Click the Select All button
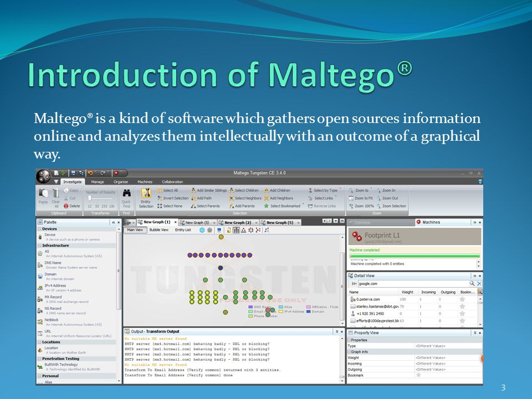 pos(167,190)
